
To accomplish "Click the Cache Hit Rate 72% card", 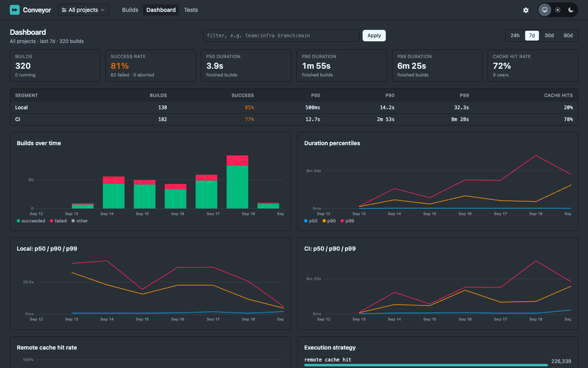I will point(533,66).
